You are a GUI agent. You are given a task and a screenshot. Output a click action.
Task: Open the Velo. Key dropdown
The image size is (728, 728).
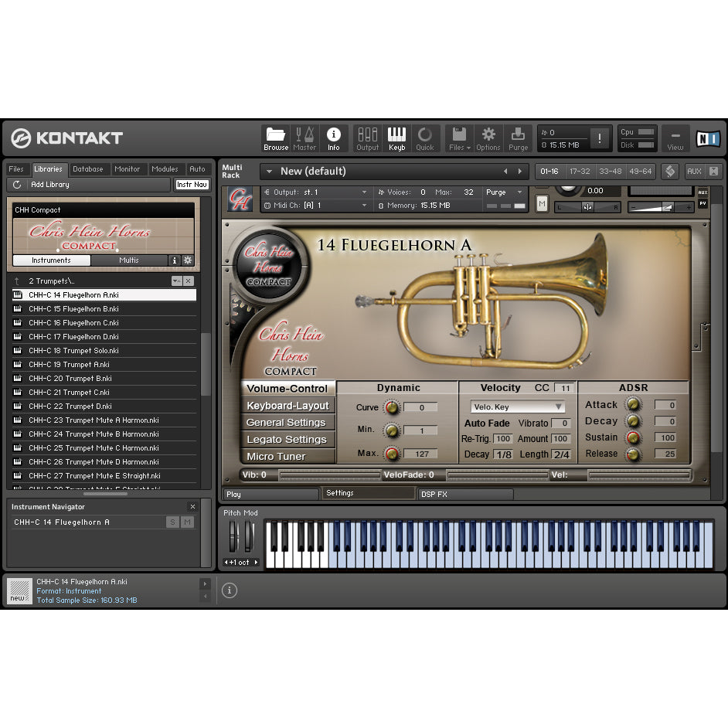coord(517,406)
